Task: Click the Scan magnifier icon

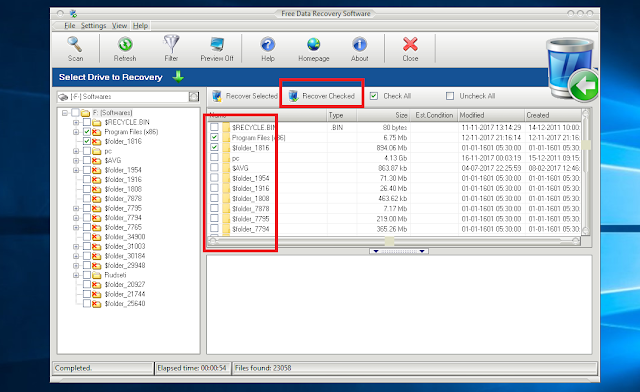Action: click(x=75, y=44)
